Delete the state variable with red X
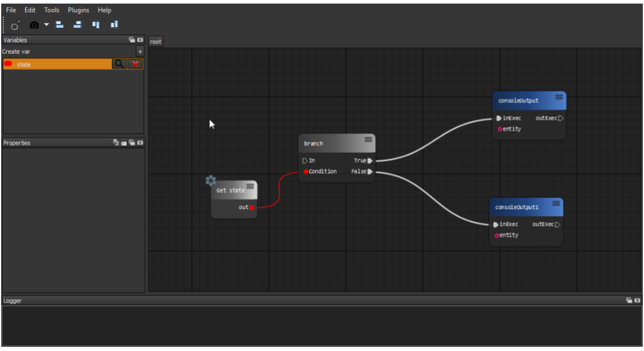 point(135,64)
